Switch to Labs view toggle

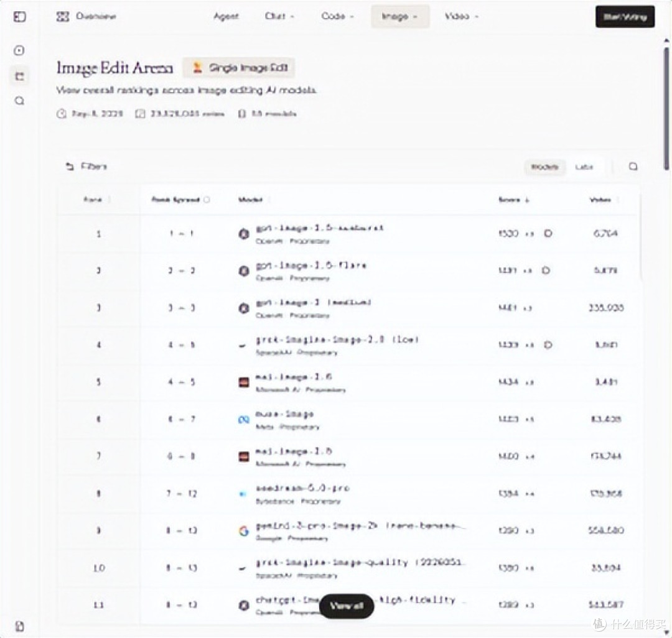(584, 167)
